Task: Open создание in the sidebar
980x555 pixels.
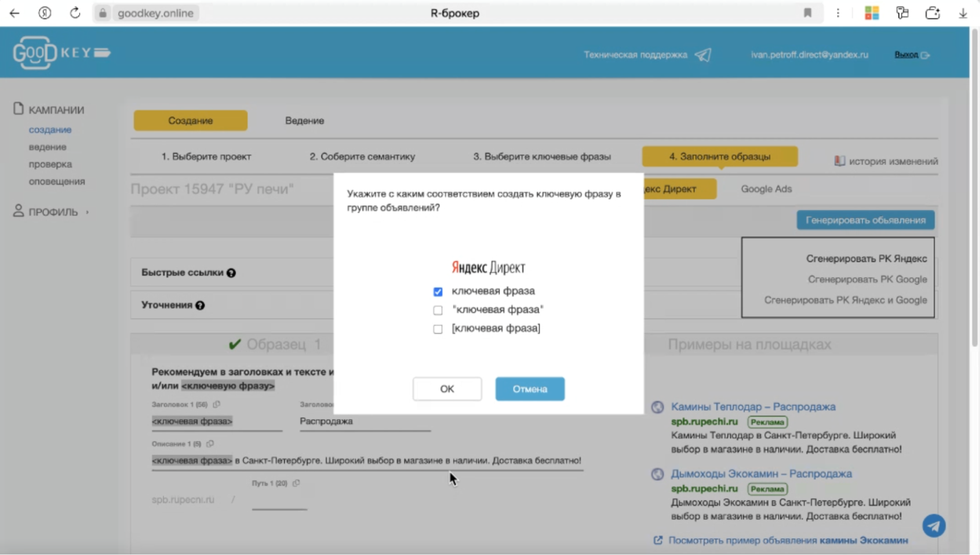Action: tap(50, 130)
